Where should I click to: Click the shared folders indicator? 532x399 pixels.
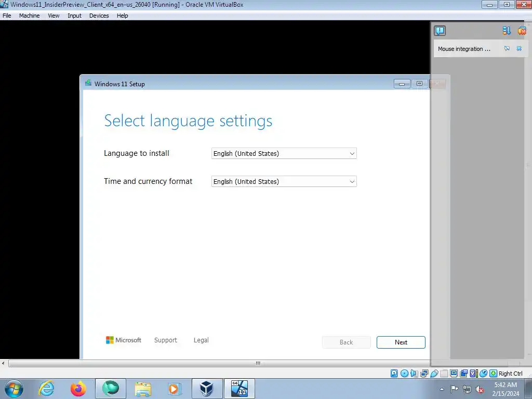pyautogui.click(x=444, y=374)
